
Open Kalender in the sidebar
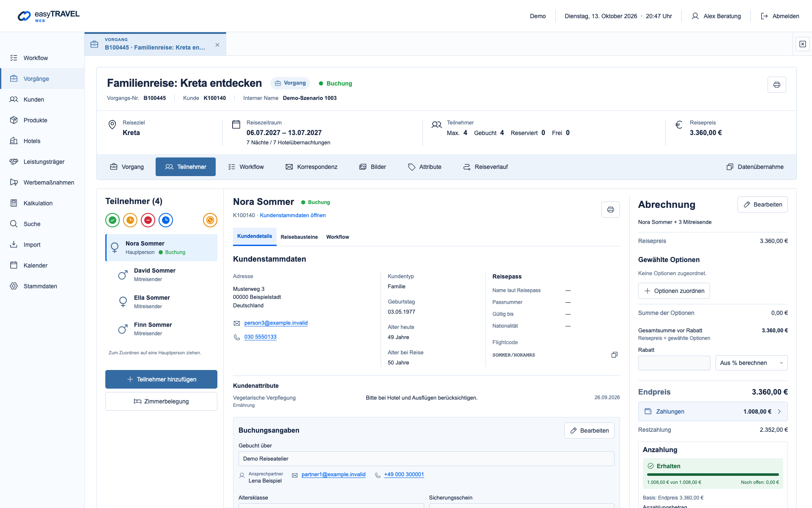pyautogui.click(x=42, y=265)
